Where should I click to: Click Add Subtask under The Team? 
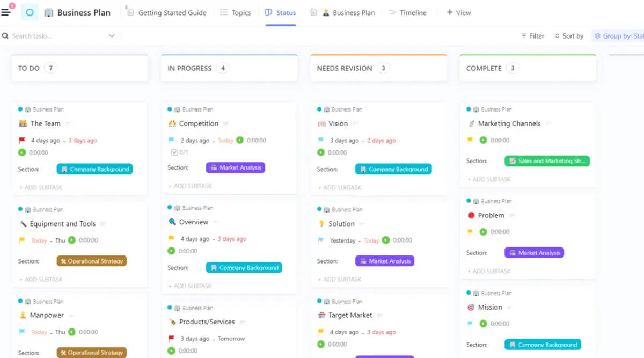(x=41, y=188)
